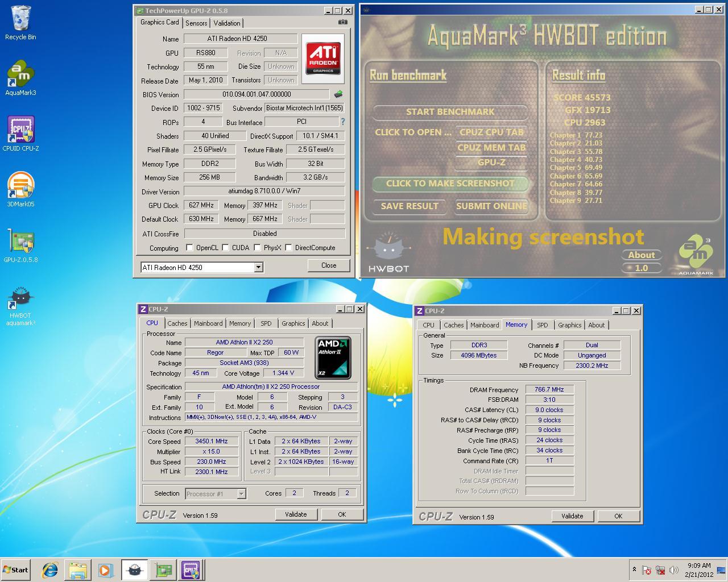The height and width of the screenshot is (582, 728).
Task: Switch to the Sensors tab in GPU-Z
Action: coord(196,23)
